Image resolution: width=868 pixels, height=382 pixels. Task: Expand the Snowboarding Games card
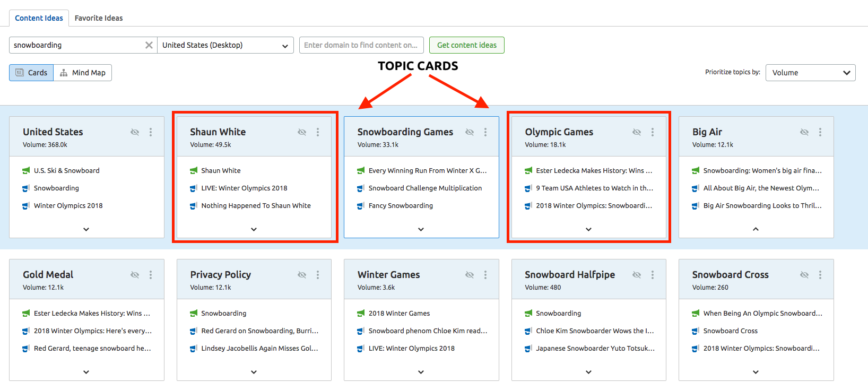point(421,229)
